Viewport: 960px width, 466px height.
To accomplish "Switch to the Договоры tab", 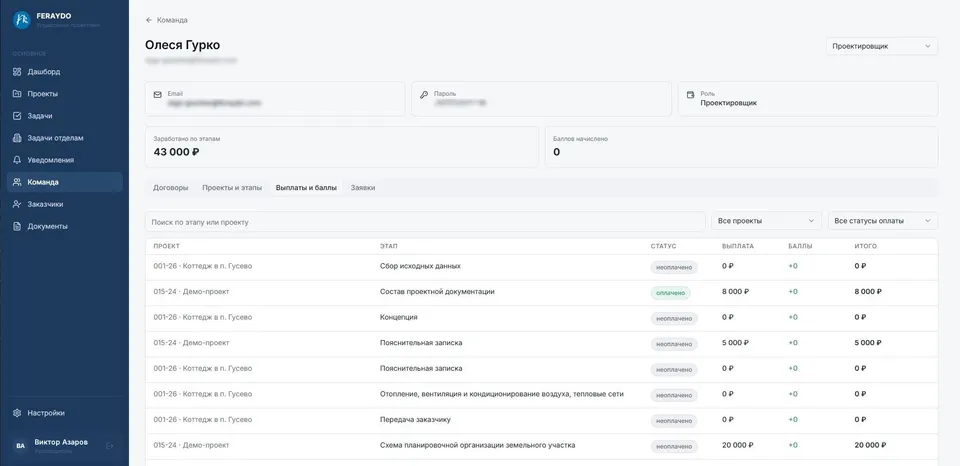I will pos(170,188).
